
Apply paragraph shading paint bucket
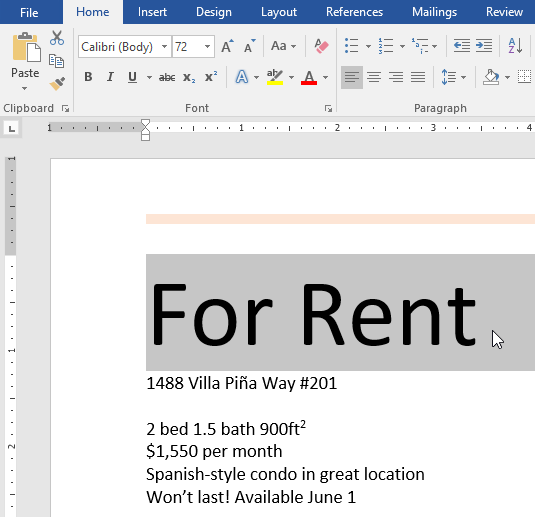coord(491,77)
